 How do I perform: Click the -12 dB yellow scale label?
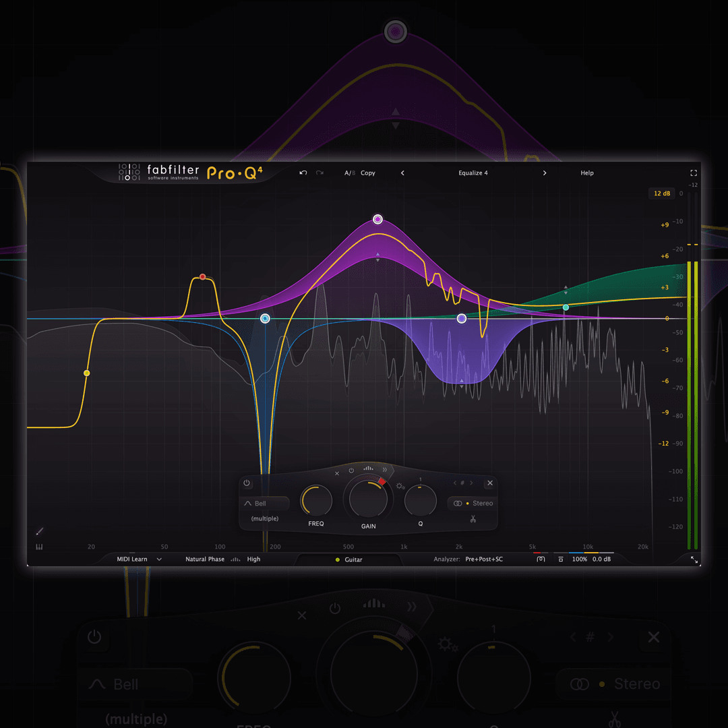point(663,444)
